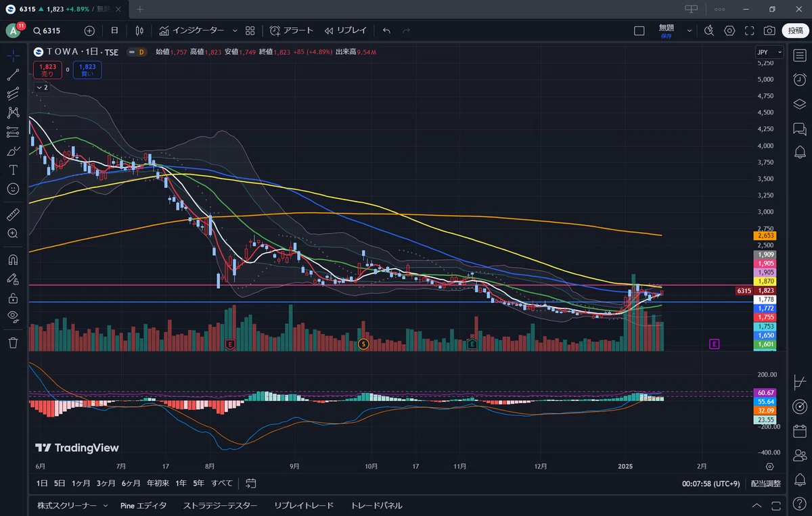Viewport: 812px width, 516px height.
Task: Click the 投稿 publish button
Action: click(796, 30)
